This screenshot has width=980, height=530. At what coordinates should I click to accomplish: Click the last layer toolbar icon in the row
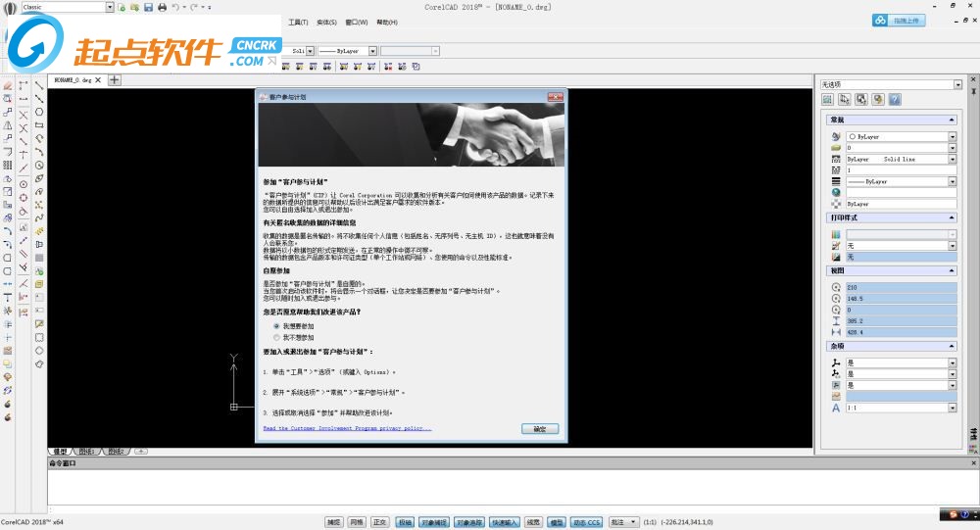[x=416, y=67]
